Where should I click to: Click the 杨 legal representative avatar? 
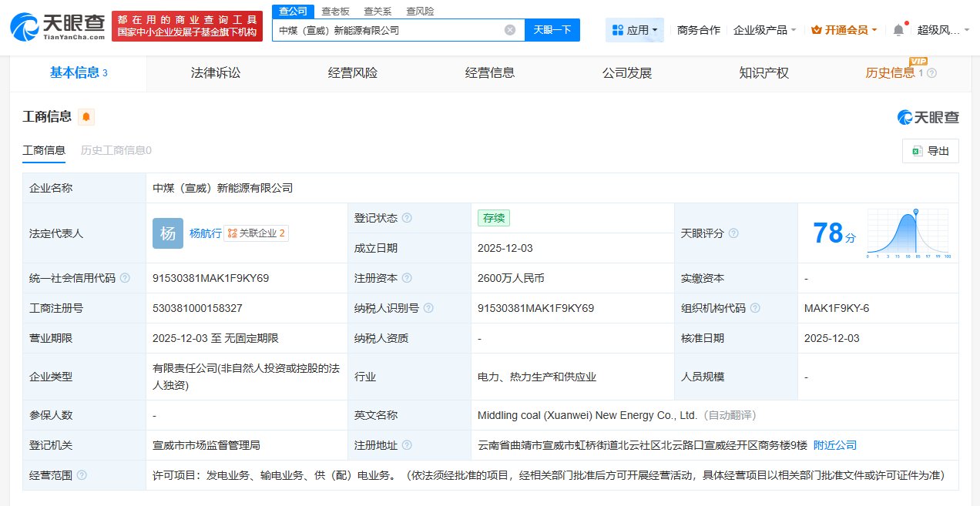[167, 233]
